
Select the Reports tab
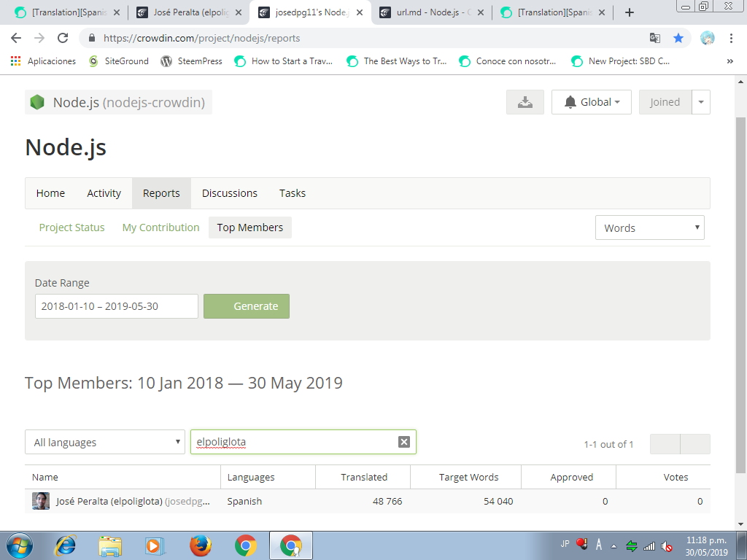[x=161, y=193]
